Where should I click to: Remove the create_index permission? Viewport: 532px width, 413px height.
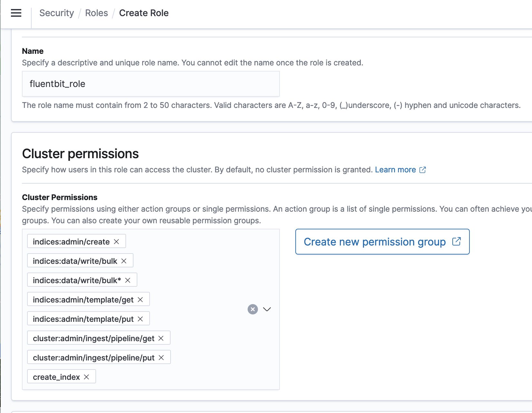[86, 377]
